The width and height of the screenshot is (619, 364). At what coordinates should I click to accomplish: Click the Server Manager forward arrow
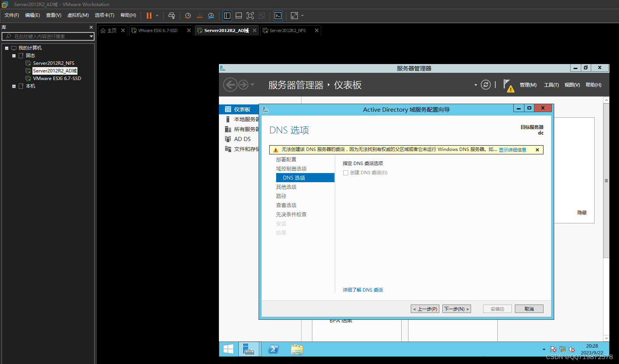click(243, 85)
